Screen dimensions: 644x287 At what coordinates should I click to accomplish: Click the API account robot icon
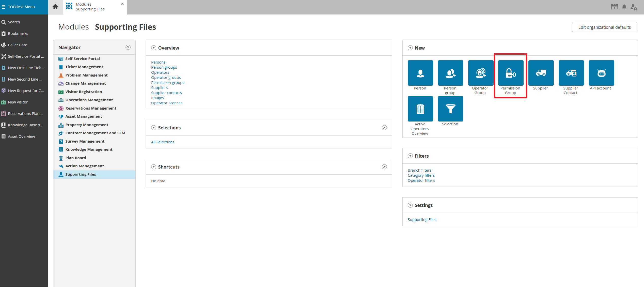tap(601, 73)
